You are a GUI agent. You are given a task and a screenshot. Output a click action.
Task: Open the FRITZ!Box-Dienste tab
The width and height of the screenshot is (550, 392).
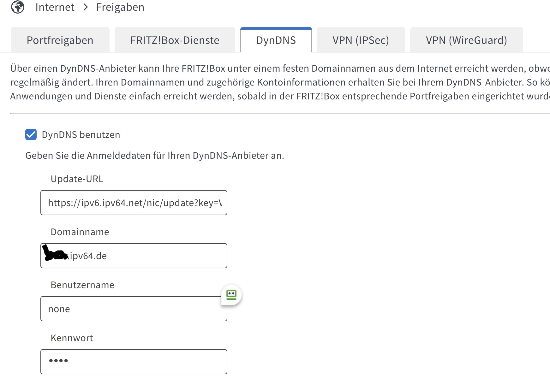[175, 40]
